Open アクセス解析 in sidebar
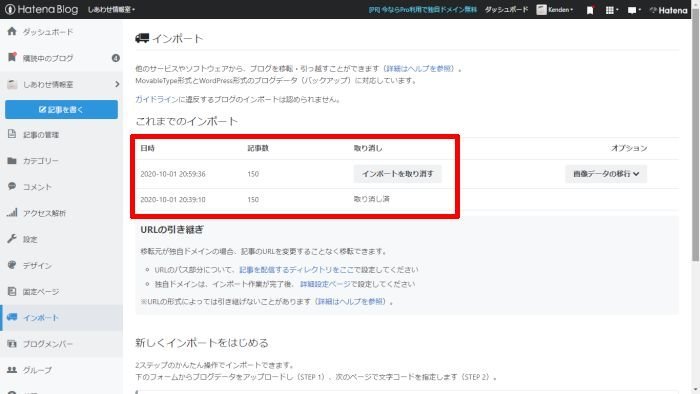Screen dimensions: 700x394 pyautogui.click(x=45, y=213)
